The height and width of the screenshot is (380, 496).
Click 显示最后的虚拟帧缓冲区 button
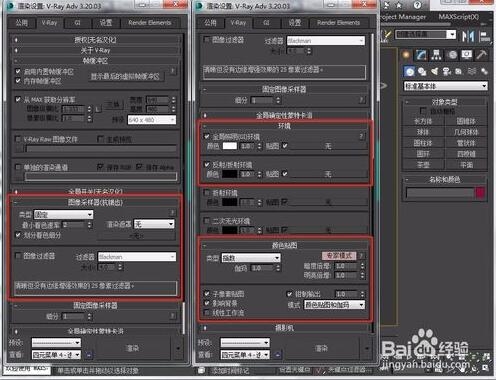pos(126,76)
